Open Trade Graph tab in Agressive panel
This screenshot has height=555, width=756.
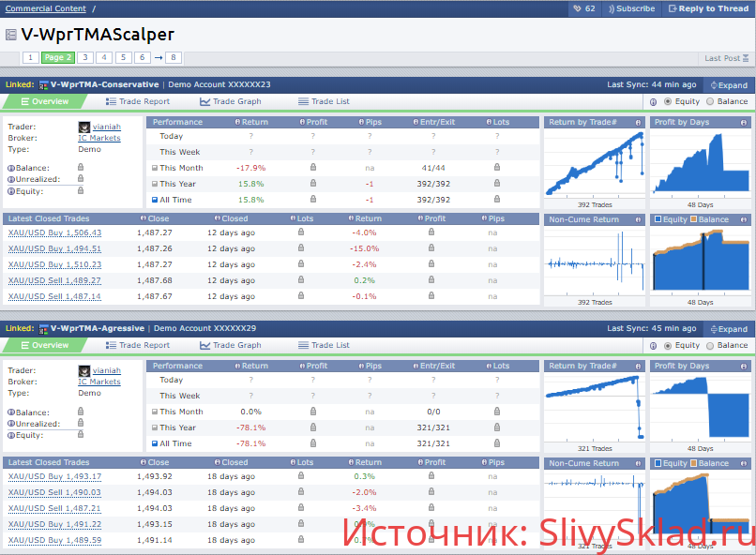pyautogui.click(x=231, y=345)
